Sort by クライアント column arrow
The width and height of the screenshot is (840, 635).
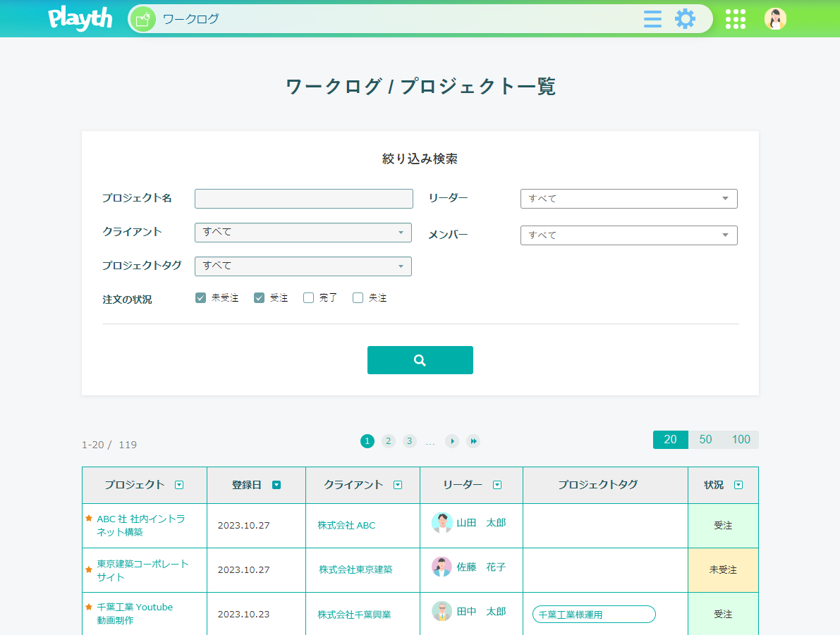click(x=398, y=485)
